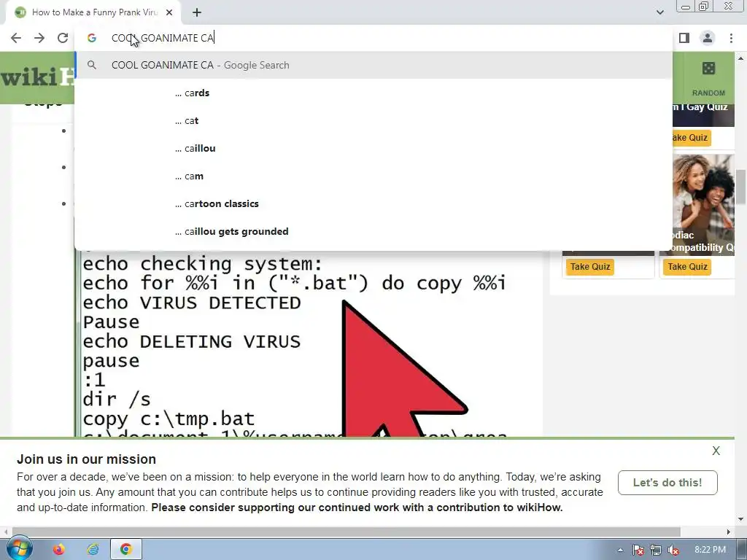
Task: Click the batch code screenshot image
Action: 309,344
